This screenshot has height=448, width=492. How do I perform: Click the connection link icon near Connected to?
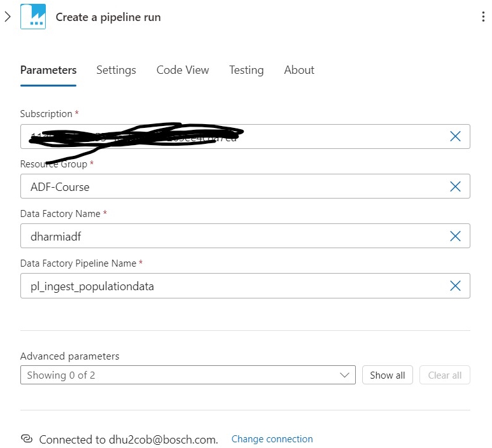27,438
